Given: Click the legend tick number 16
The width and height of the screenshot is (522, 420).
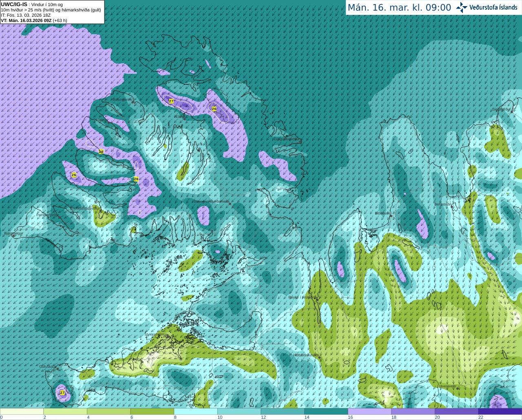Looking at the screenshot, I should pos(350,417).
